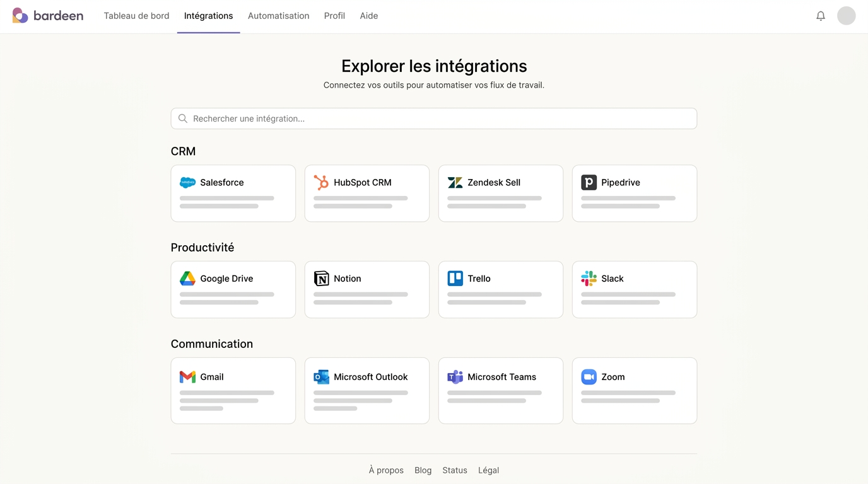Select the Zendesk Sell card title
This screenshot has width=868, height=484.
tap(494, 183)
